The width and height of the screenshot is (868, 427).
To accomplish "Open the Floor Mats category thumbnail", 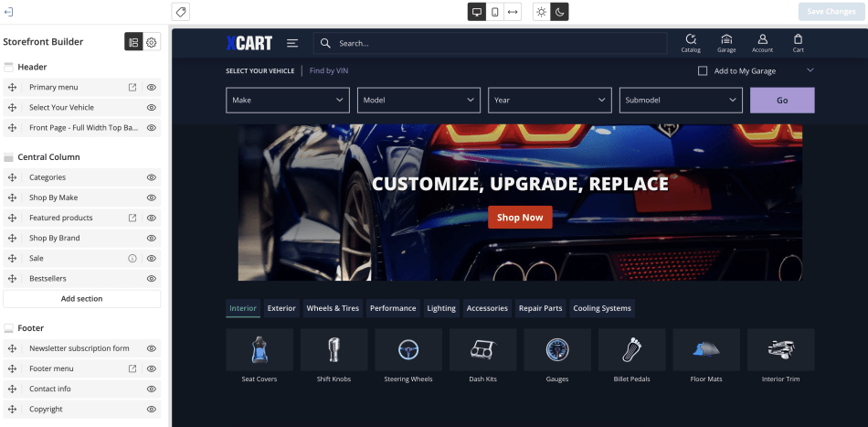I will click(x=705, y=349).
